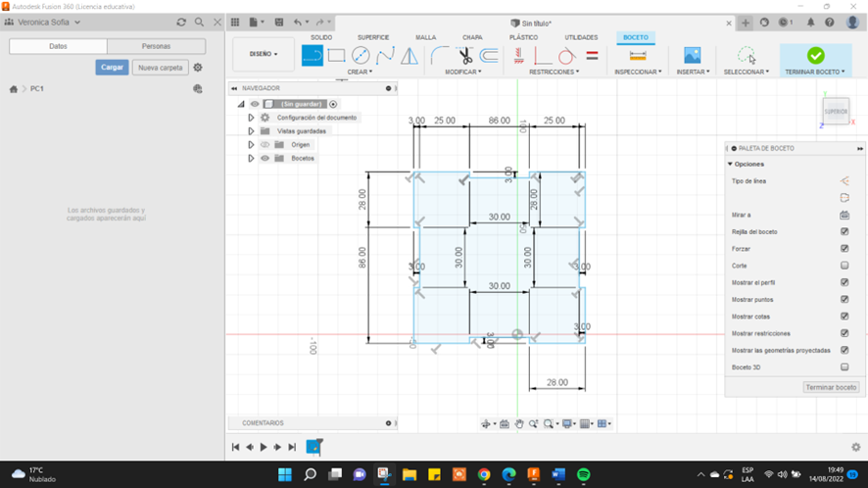Toggle Mostrar puntos checkbox
868x488 pixels.
click(x=844, y=299)
